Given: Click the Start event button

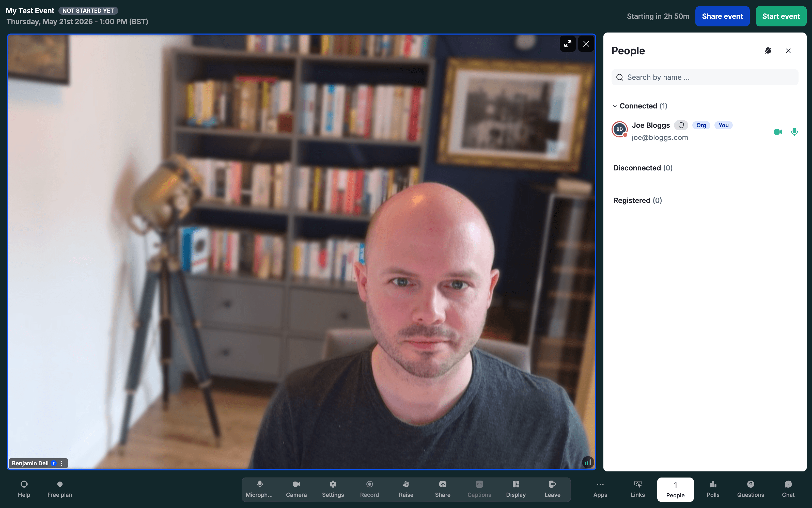Looking at the screenshot, I should coord(781,16).
